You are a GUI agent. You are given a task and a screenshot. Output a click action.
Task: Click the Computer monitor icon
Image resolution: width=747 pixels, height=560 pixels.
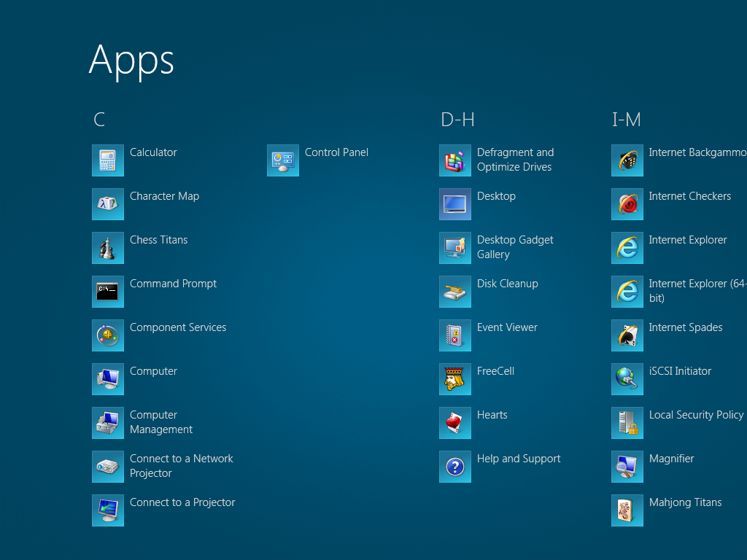(108, 379)
